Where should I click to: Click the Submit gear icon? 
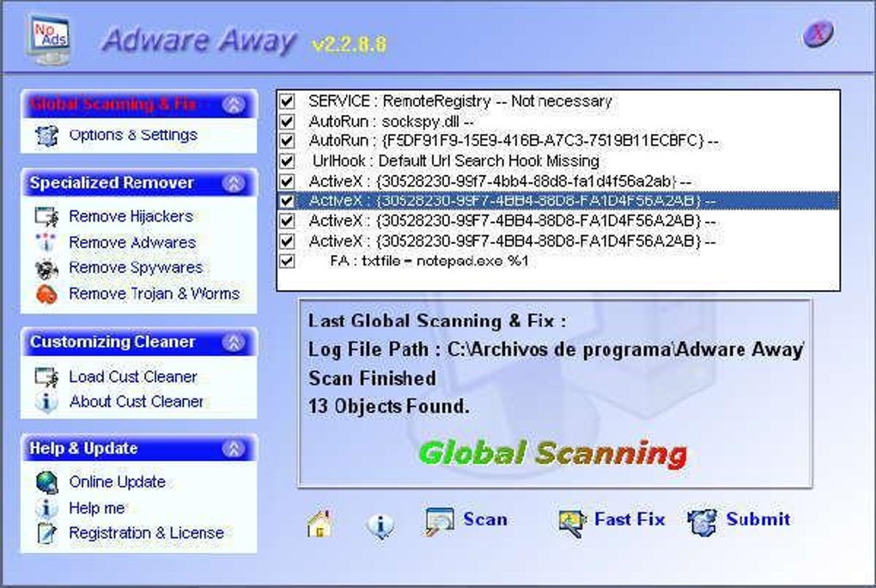click(x=702, y=522)
